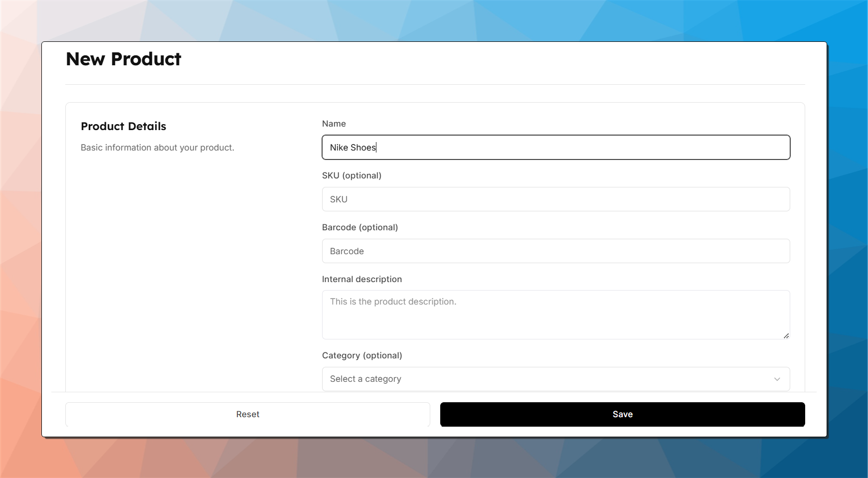Screen dimensions: 868x478
Task: Click the Category (optional) label
Action: click(361, 355)
